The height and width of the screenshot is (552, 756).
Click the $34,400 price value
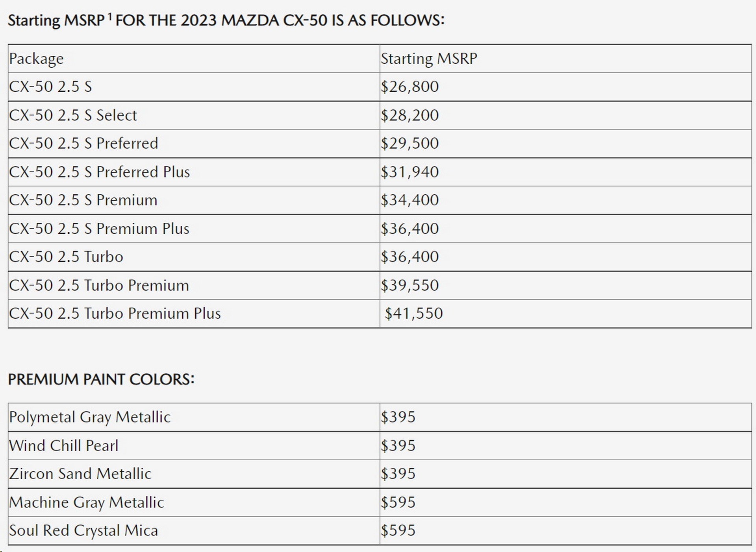[409, 200]
